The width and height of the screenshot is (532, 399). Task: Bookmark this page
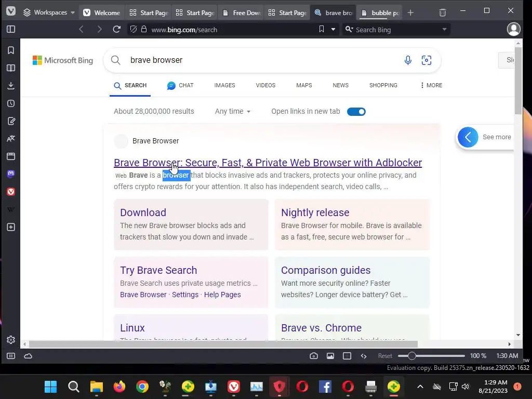point(321,30)
